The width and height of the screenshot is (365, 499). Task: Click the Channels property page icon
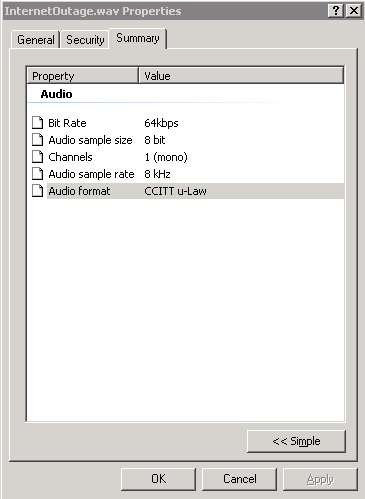[37, 157]
